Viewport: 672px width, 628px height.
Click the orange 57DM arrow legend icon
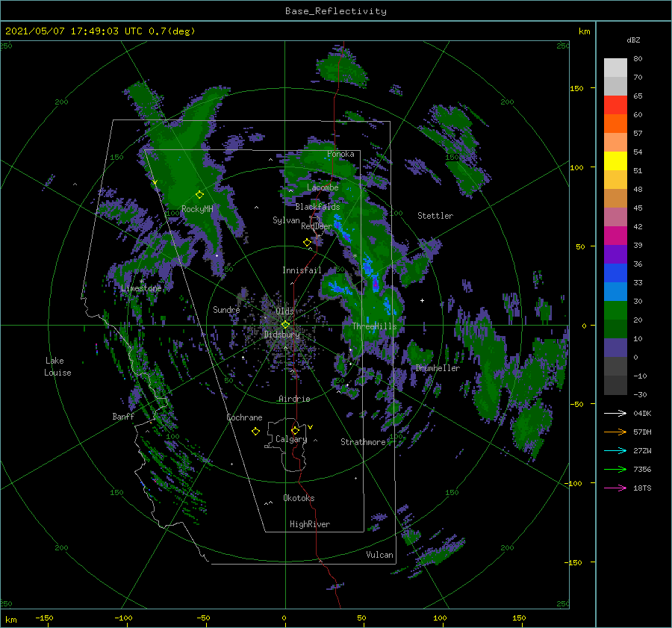point(615,432)
